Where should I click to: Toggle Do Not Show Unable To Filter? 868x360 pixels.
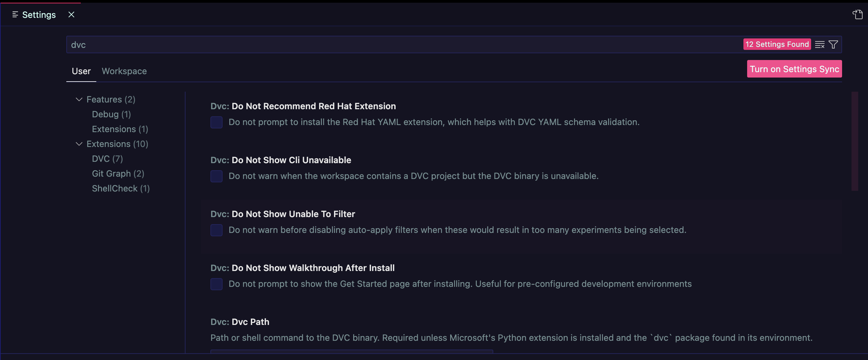[x=216, y=230]
